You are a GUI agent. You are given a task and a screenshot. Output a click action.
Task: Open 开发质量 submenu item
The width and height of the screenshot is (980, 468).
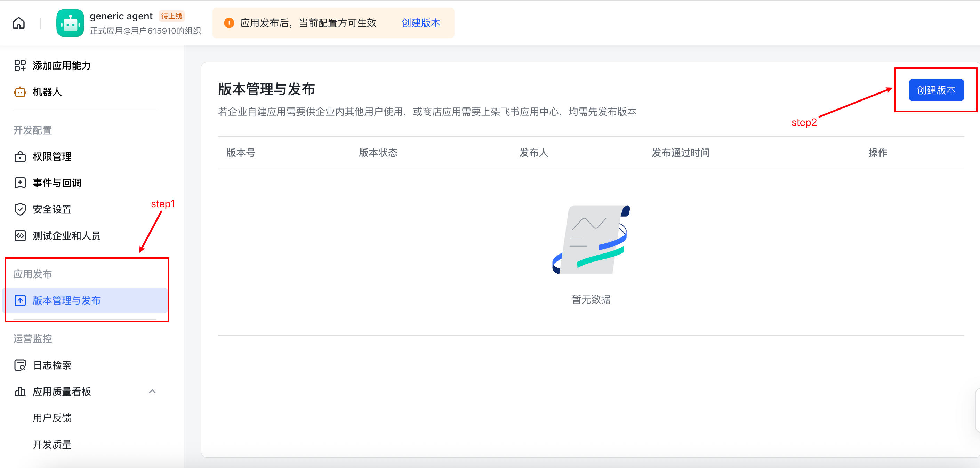click(x=52, y=444)
